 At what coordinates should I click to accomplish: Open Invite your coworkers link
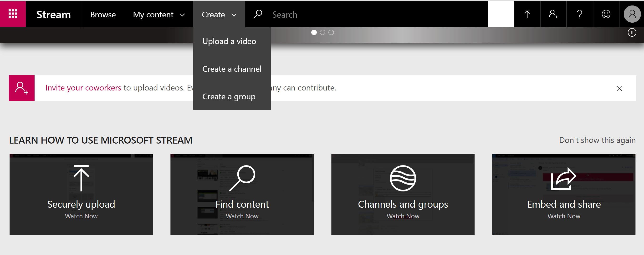click(83, 88)
